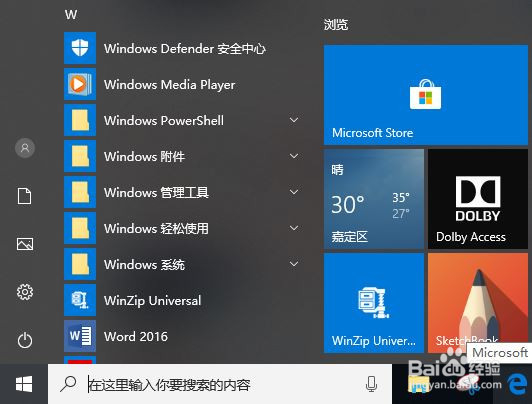This screenshot has width=532, height=404.
Task: Click the 浏览 tile group title
Action: pos(336,25)
